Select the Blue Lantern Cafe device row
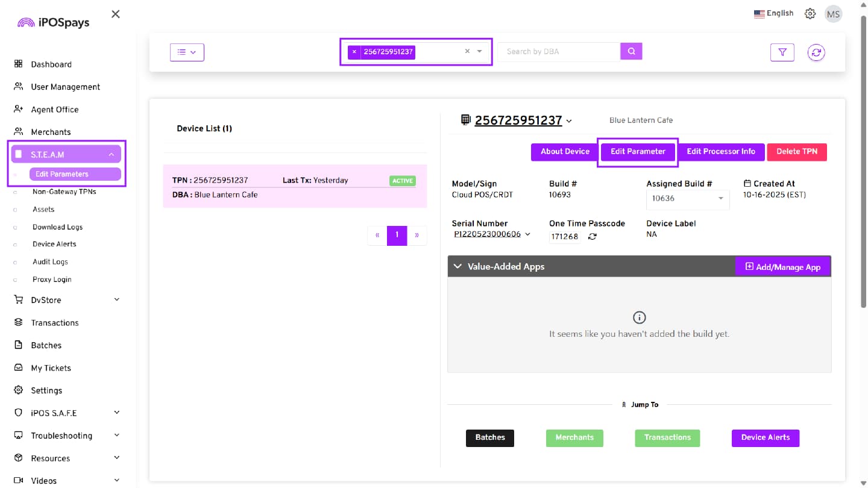 point(294,187)
